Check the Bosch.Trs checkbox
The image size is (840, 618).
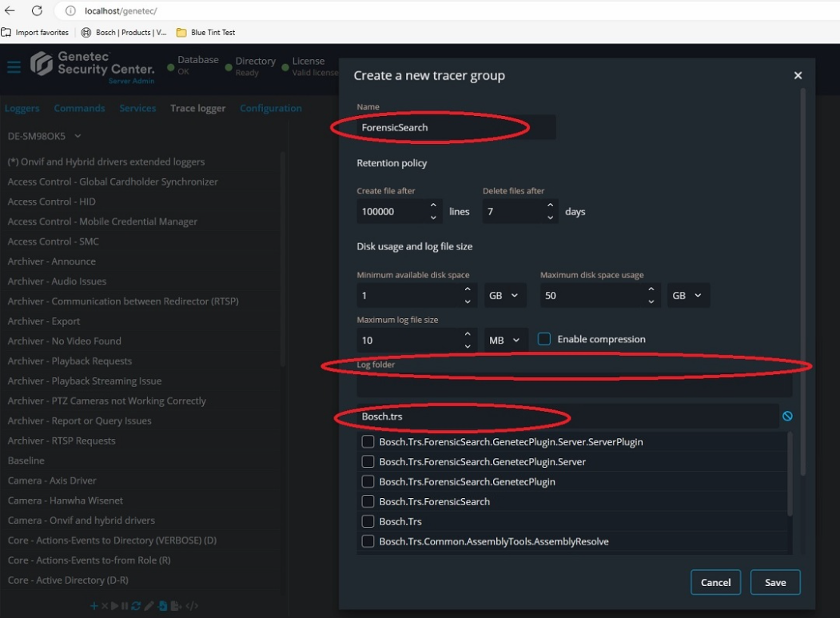point(368,521)
